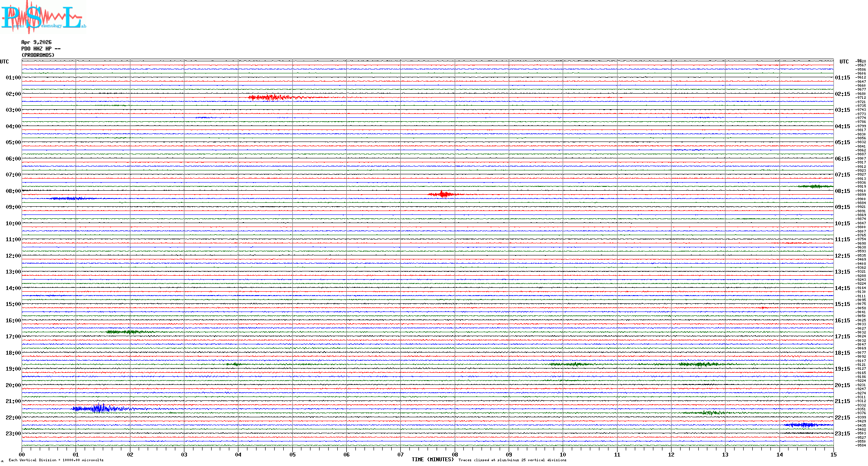Click the large blue event below 21:00 row
868x466 pixels.
100,409
